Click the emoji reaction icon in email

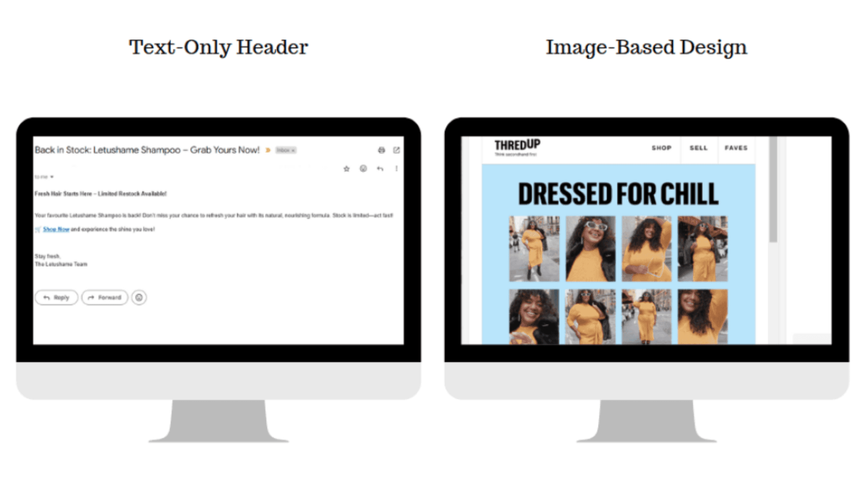pos(139,297)
